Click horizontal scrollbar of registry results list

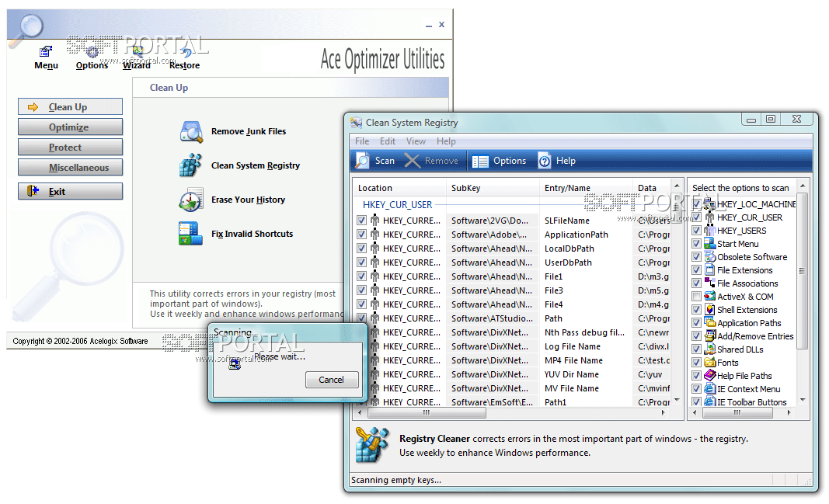(427, 412)
